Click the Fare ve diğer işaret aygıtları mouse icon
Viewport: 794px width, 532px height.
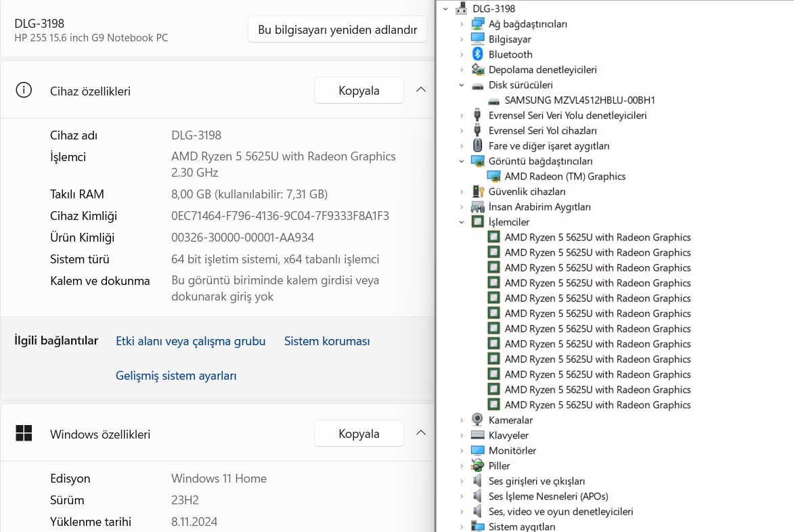(477, 146)
